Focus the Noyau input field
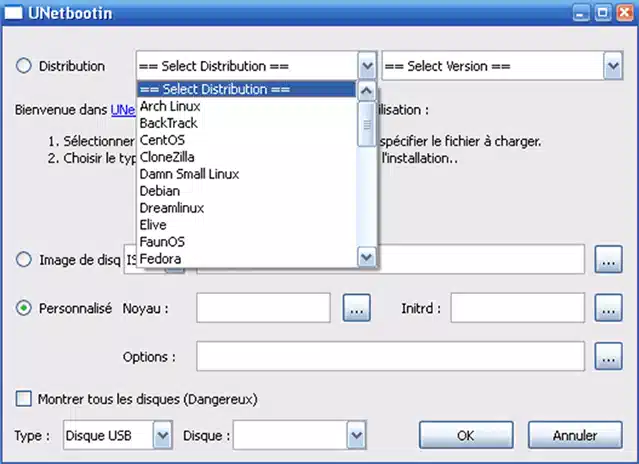639x464 pixels. 263,308
